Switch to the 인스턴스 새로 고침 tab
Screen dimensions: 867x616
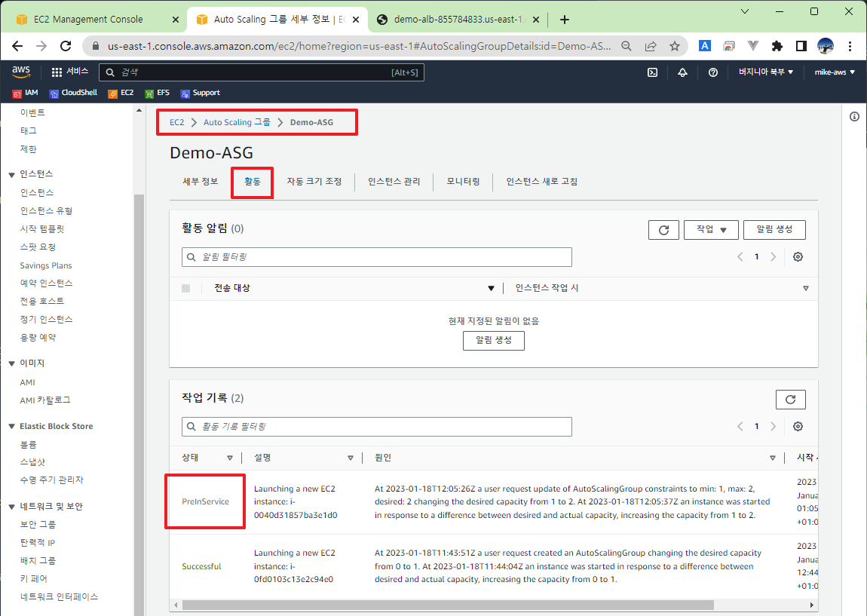pos(541,182)
